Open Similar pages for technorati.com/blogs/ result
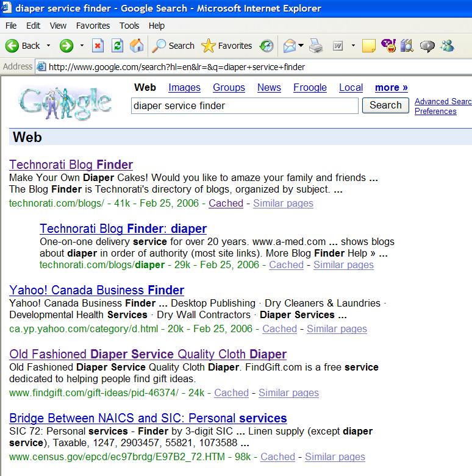Image resolution: width=472 pixels, height=476 pixels. (283, 203)
